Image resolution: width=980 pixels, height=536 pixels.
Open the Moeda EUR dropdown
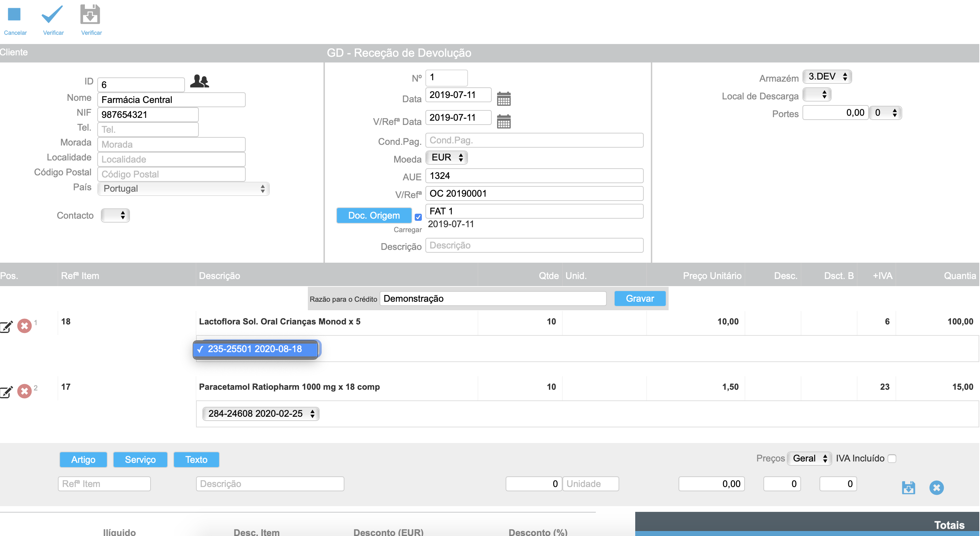tap(447, 157)
